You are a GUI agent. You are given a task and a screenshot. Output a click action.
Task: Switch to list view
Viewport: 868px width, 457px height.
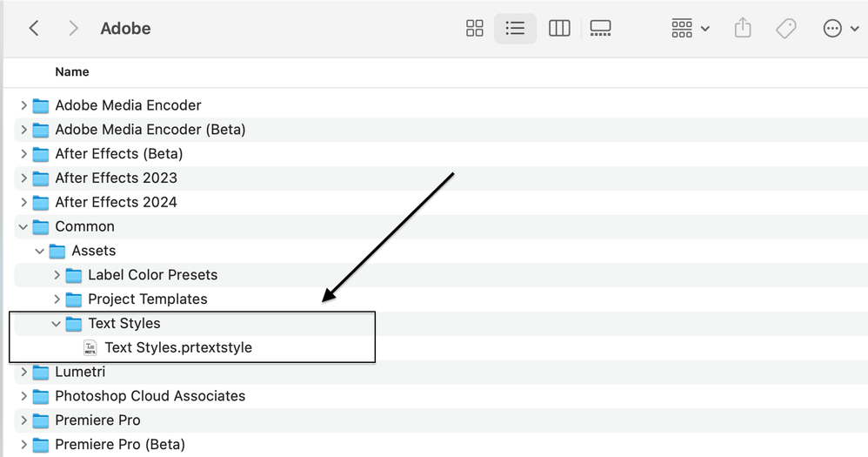click(516, 29)
